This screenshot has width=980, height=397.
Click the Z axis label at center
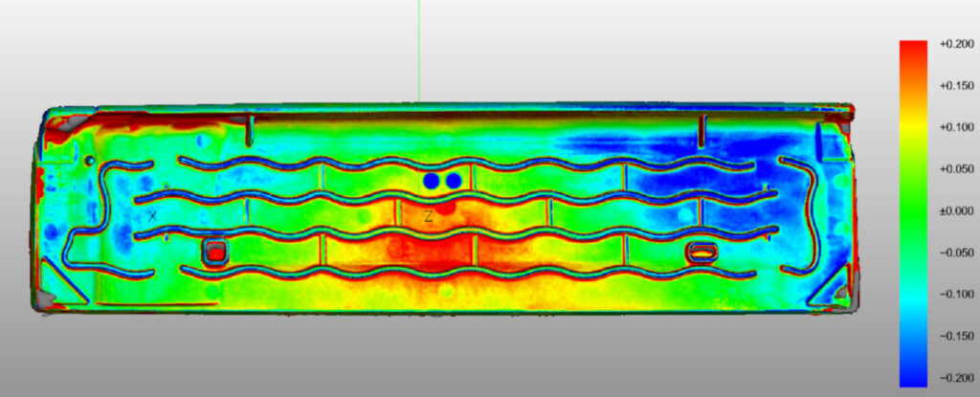coord(428,216)
